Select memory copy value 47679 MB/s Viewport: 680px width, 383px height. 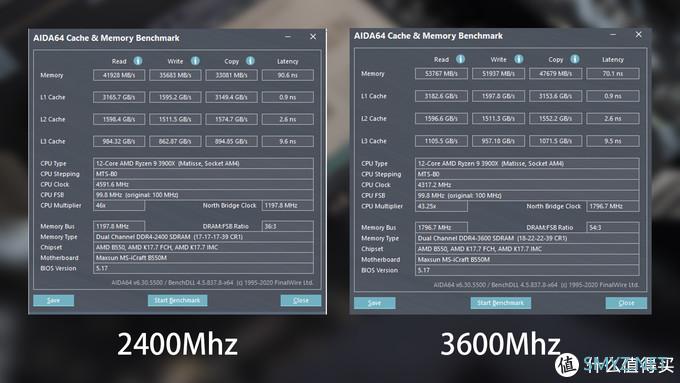click(556, 73)
